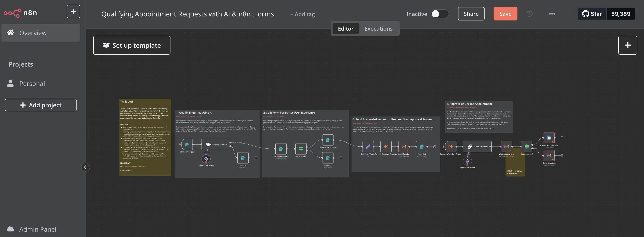Save the workflow
The width and height of the screenshot is (644, 237).
(x=505, y=14)
